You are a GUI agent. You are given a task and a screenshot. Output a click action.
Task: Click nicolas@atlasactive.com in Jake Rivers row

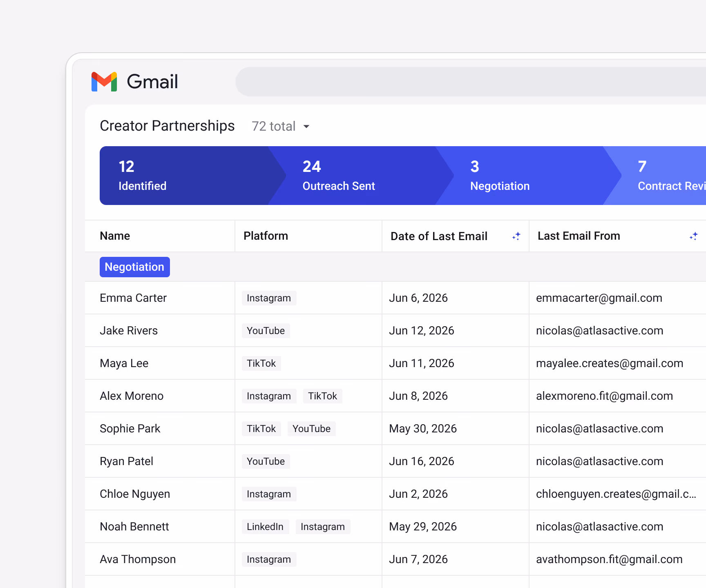(599, 331)
